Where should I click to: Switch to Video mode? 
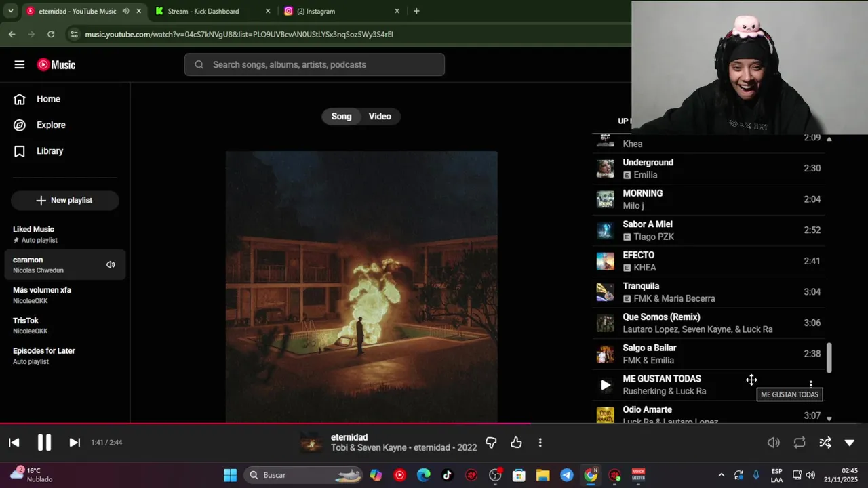[x=380, y=117]
